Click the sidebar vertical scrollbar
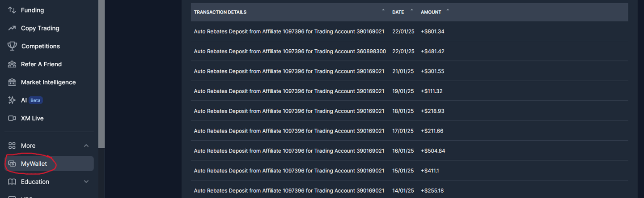The height and width of the screenshot is (198, 644). (102, 74)
